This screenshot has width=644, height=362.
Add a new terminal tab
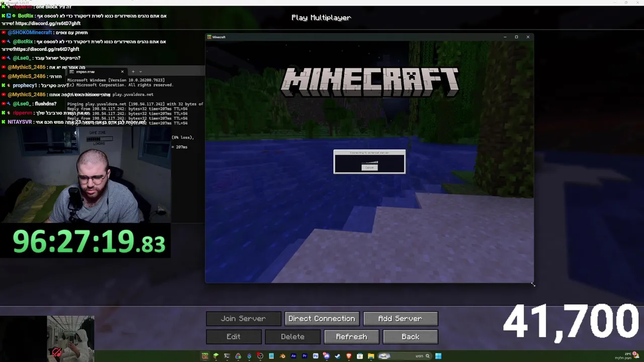pyautogui.click(x=133, y=71)
